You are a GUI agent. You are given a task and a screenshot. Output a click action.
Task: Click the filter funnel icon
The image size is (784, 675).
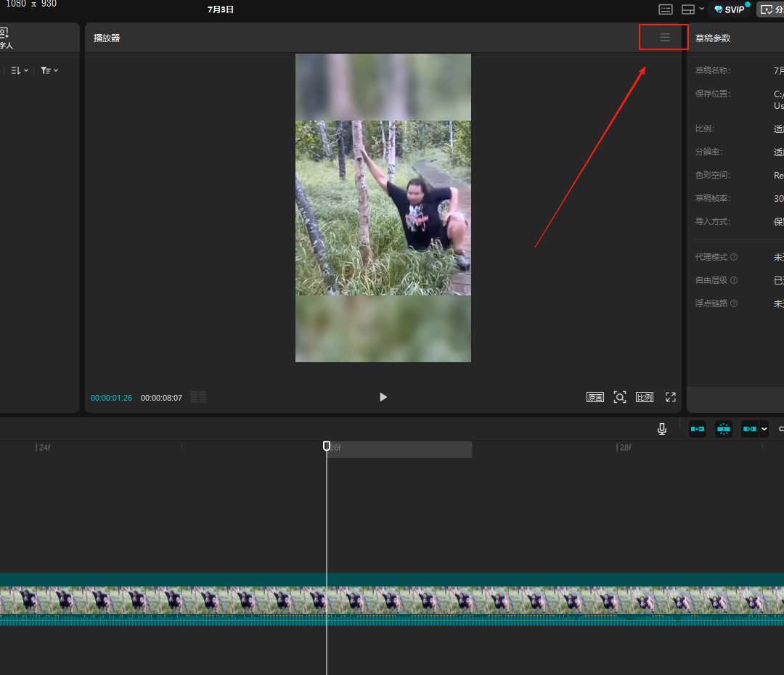(x=46, y=70)
